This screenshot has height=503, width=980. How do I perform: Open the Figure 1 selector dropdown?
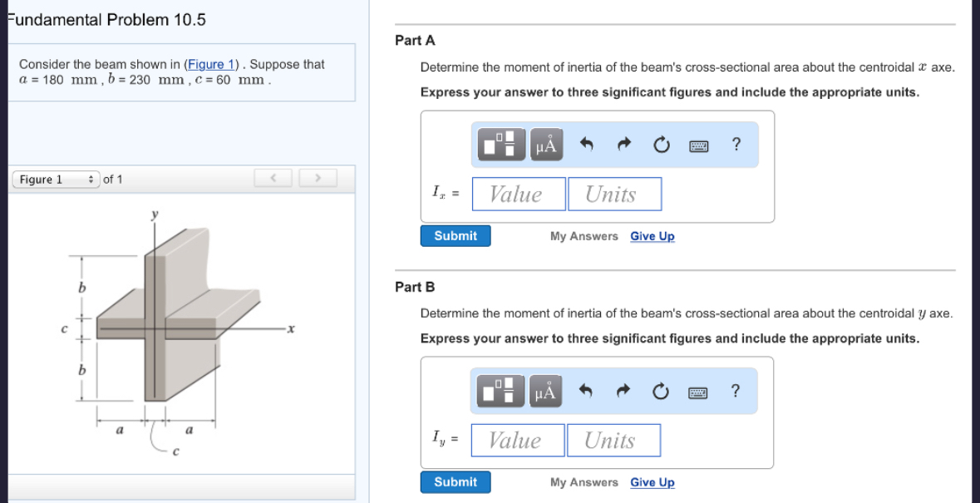(x=57, y=180)
